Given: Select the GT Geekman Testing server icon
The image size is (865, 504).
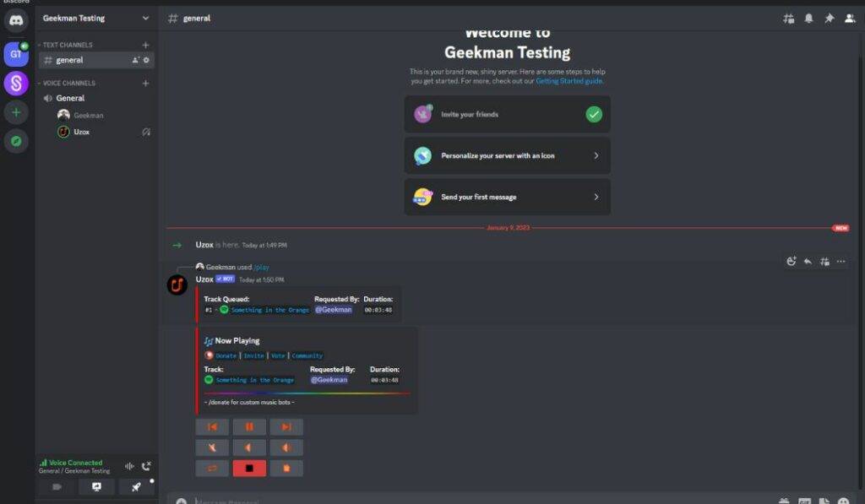Looking at the screenshot, I should (16, 54).
